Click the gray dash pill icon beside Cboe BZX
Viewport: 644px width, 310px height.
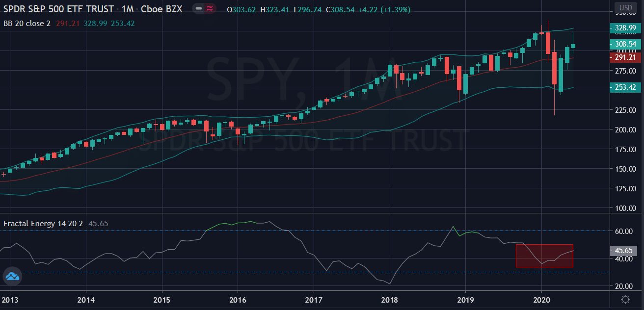[198, 9]
